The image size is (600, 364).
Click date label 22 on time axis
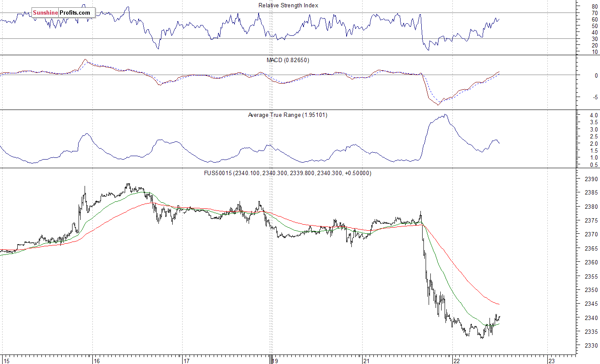pyautogui.click(x=456, y=361)
